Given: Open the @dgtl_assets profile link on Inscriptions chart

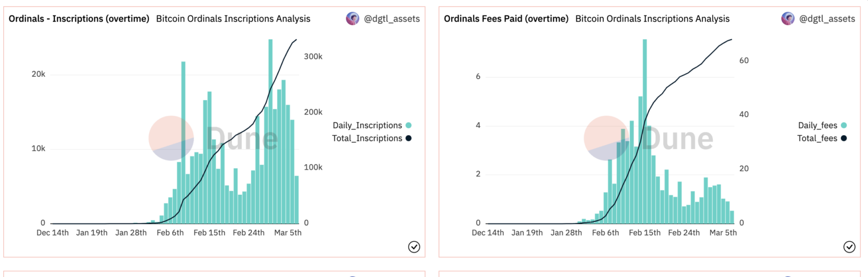Looking at the screenshot, I should tap(392, 19).
